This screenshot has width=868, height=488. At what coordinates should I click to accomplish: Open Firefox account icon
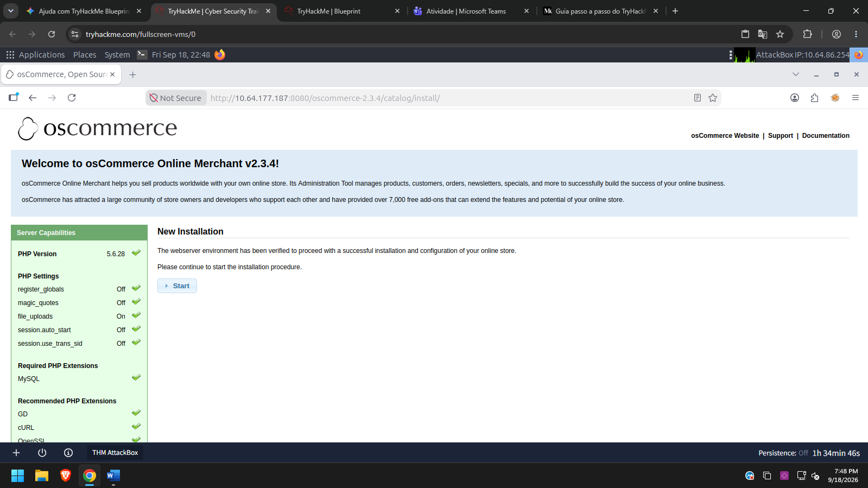tap(795, 98)
